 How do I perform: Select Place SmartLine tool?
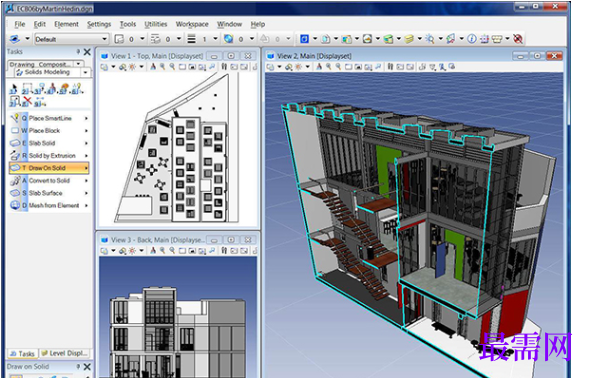pyautogui.click(x=49, y=118)
